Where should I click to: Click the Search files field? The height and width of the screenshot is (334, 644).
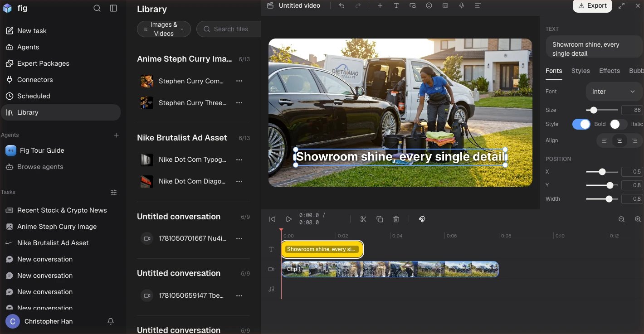point(229,29)
